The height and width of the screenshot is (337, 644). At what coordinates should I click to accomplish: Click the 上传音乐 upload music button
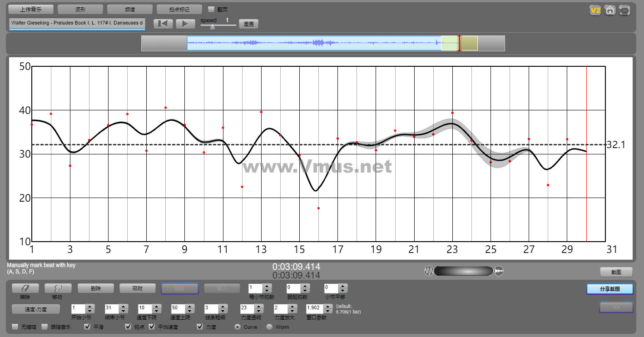[x=31, y=9]
